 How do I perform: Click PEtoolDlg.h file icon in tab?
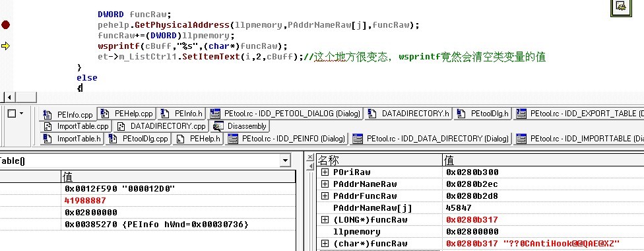(461, 114)
